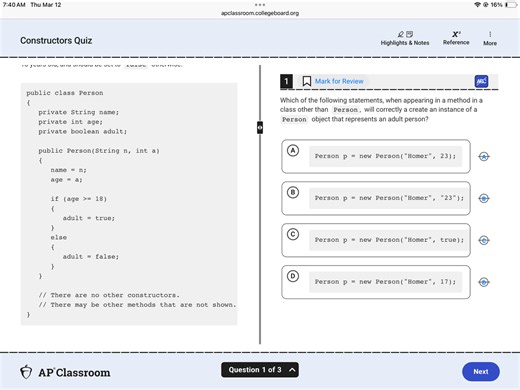Select answer choice A radio button
520x390 pixels.
click(x=293, y=151)
